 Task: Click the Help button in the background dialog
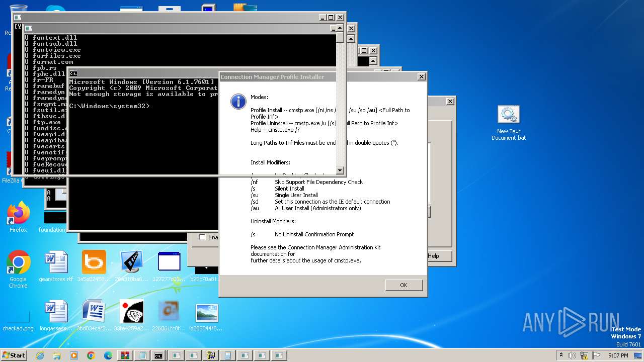pyautogui.click(x=439, y=256)
